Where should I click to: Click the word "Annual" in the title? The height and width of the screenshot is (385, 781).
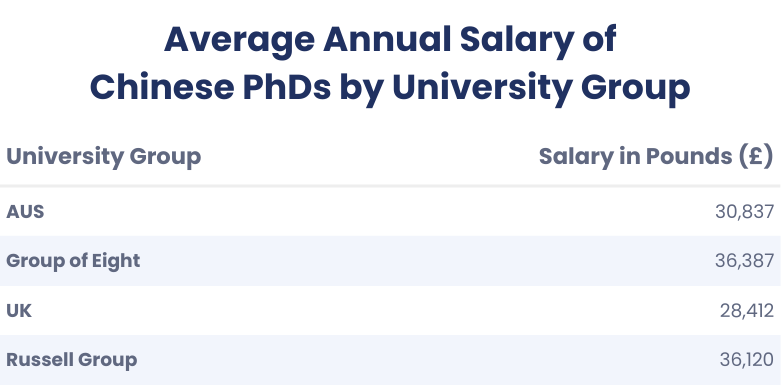click(x=387, y=39)
